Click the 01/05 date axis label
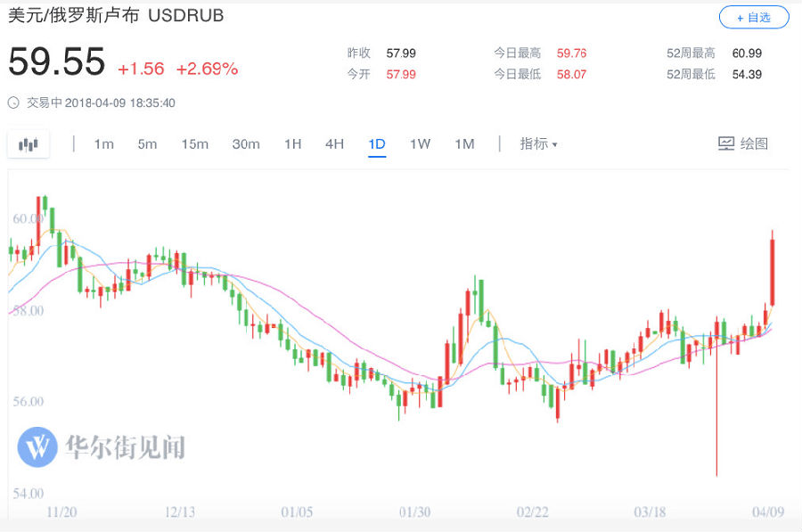The height and width of the screenshot is (532, 802). point(297,512)
